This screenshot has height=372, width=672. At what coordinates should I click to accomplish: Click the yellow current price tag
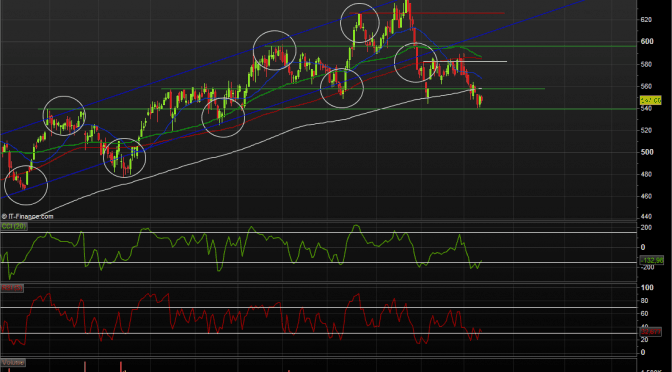650,100
